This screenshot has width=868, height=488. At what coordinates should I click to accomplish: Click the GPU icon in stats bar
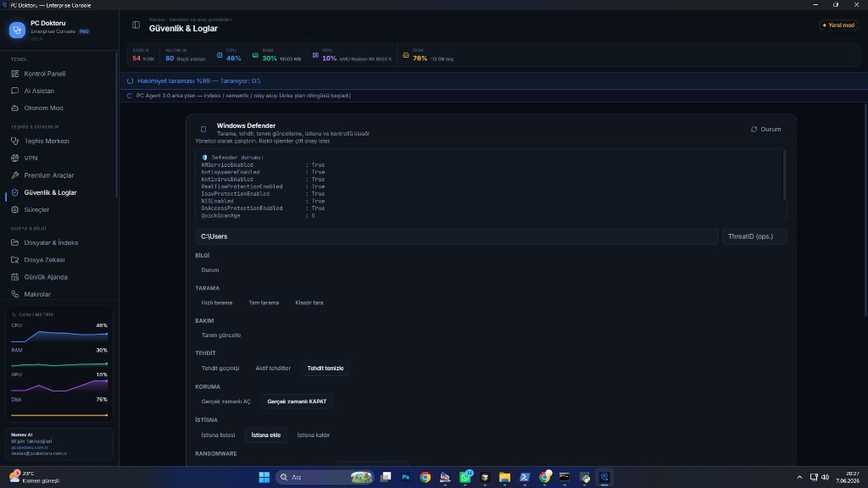point(315,55)
